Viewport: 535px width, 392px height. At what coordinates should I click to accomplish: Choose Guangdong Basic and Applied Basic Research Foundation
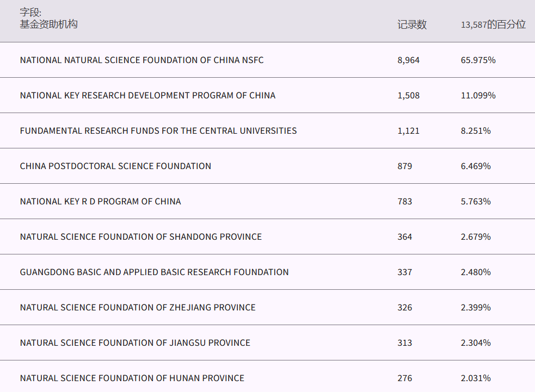click(x=154, y=272)
